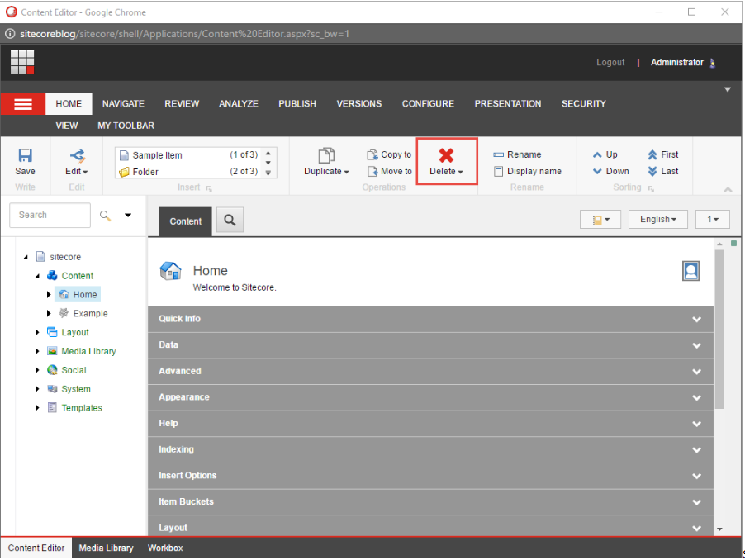Move item Down in sorting
745x560 pixels.
coord(611,172)
